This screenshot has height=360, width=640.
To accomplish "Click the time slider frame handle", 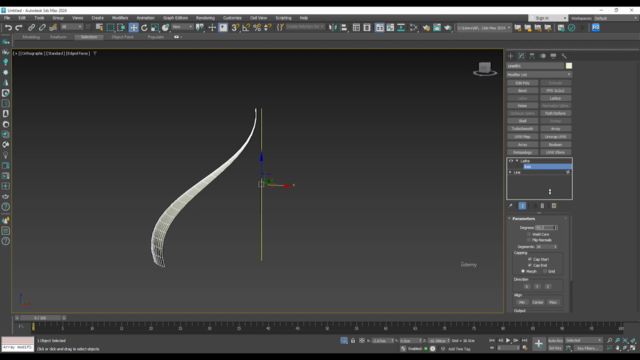I will point(40,318).
